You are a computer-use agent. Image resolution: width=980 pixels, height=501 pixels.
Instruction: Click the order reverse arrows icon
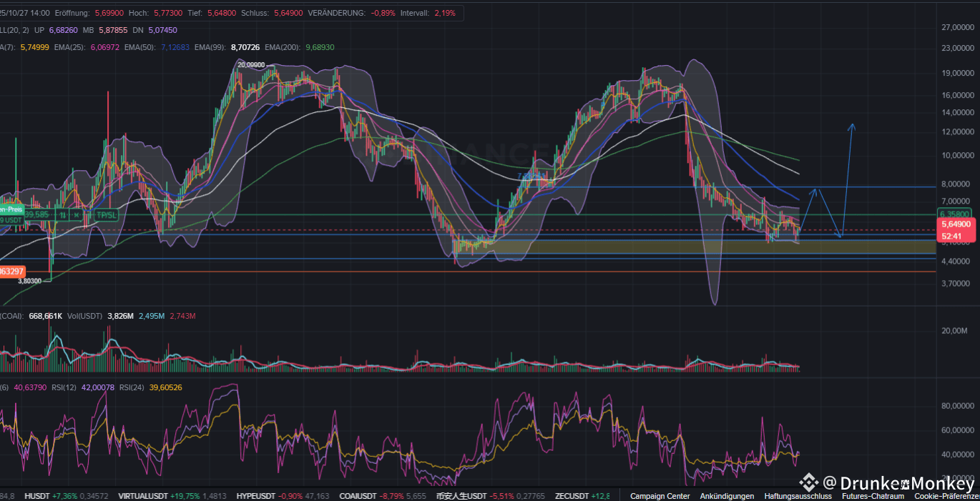click(x=63, y=214)
